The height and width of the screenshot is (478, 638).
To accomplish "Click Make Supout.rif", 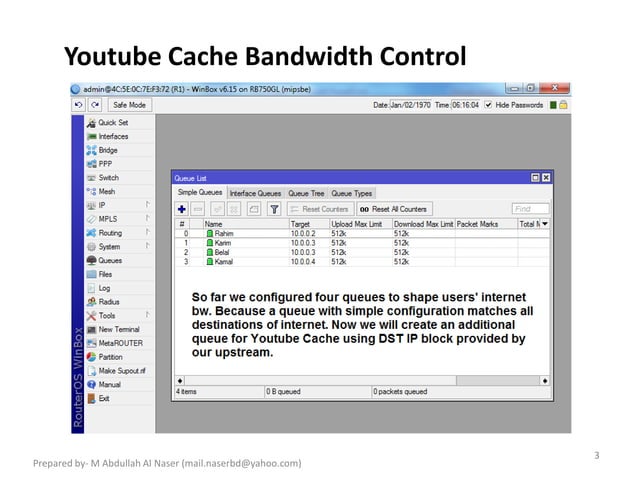I will tap(119, 371).
